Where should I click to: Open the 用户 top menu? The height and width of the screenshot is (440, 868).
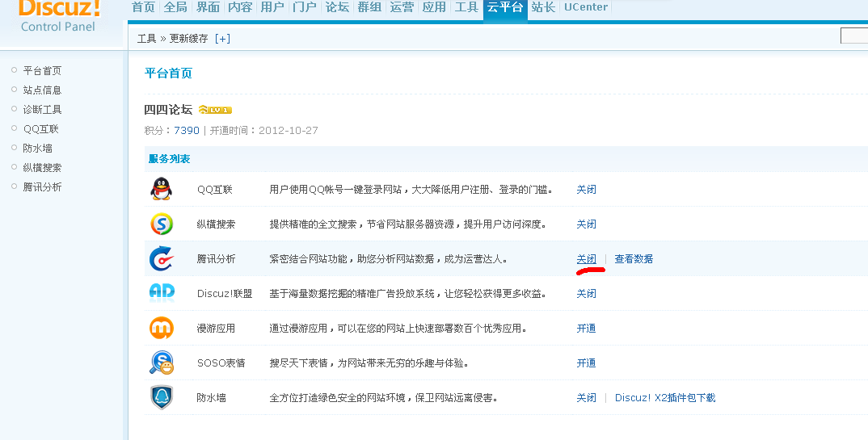click(272, 7)
